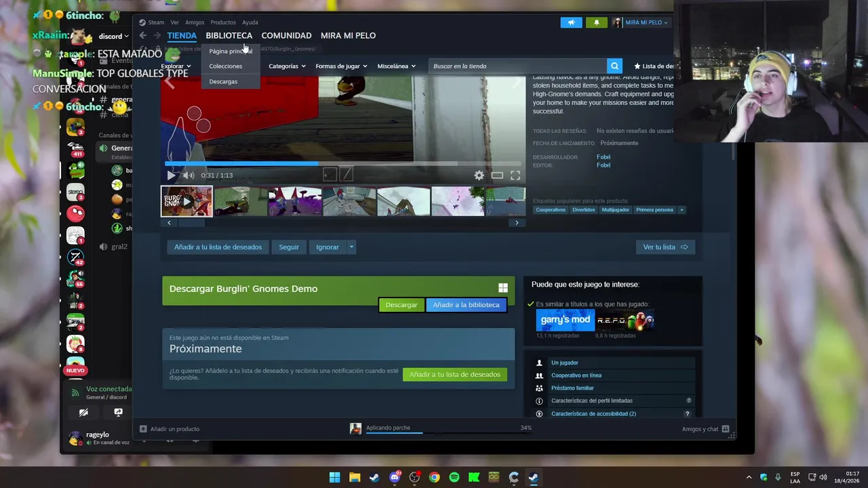Screen dimensions: 868x488
Task: Open Formas de jugar dropdown
Action: [341, 66]
